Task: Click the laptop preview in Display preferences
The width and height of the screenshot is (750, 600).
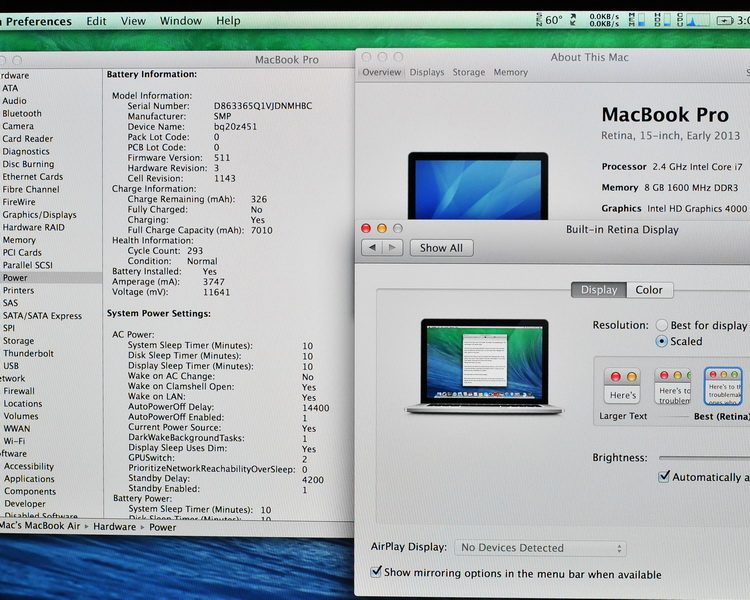Action: [x=484, y=366]
